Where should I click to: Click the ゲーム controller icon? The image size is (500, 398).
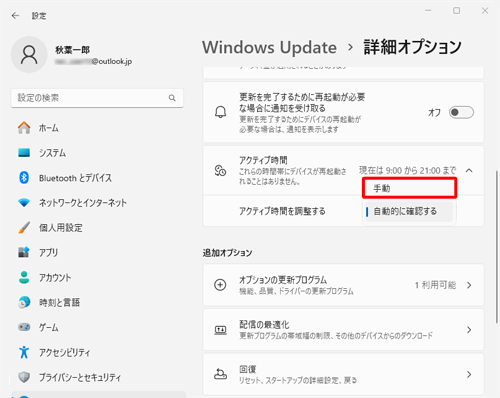24,327
